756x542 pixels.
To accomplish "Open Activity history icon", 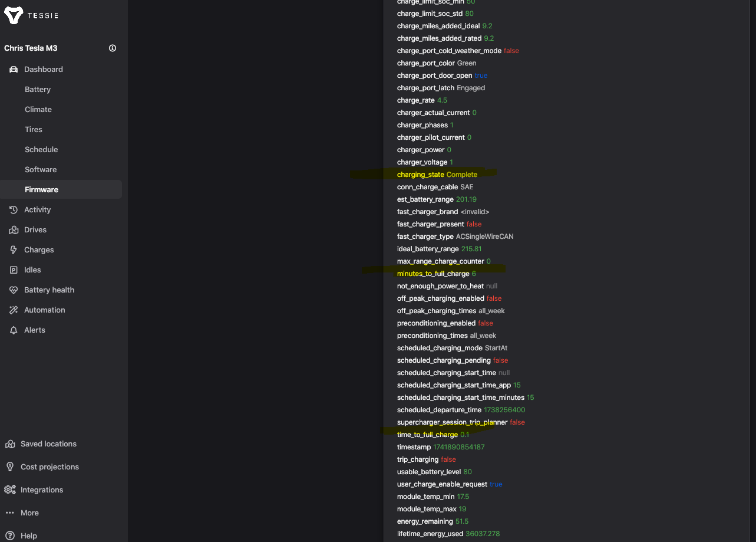I will [x=14, y=210].
